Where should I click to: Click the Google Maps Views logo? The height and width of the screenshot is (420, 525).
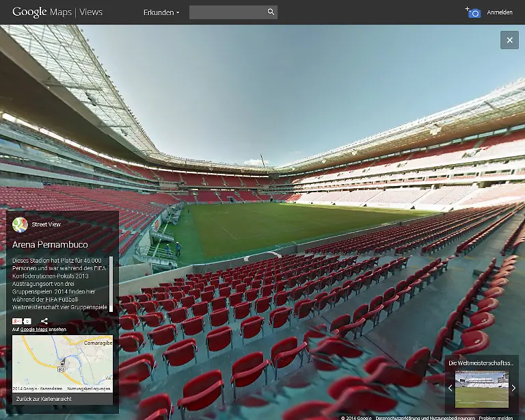(x=57, y=12)
